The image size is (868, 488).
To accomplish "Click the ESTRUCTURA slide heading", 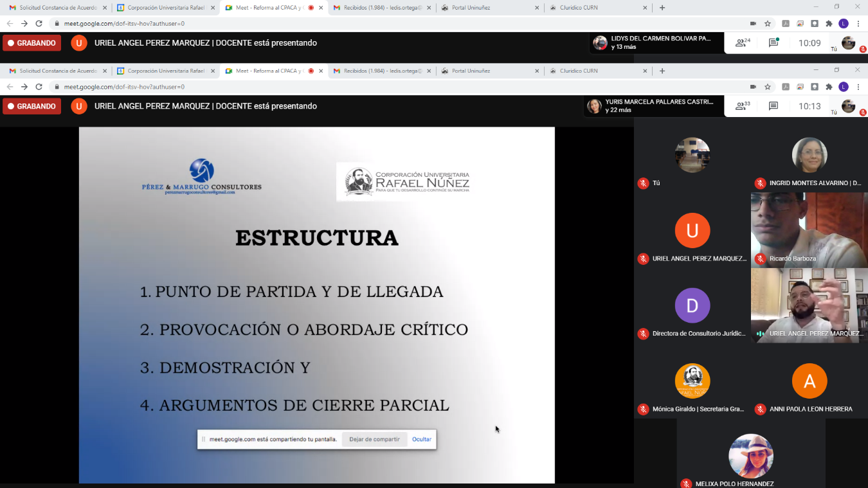I will click(317, 238).
